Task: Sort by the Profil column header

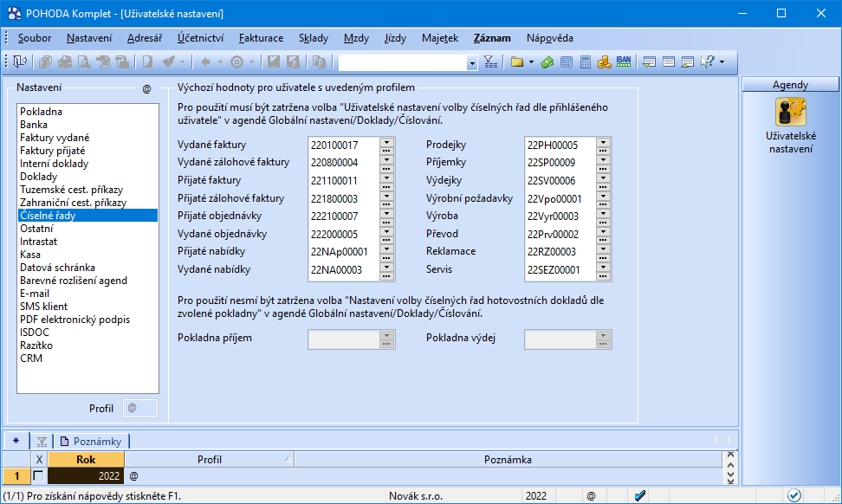Action: (210, 460)
